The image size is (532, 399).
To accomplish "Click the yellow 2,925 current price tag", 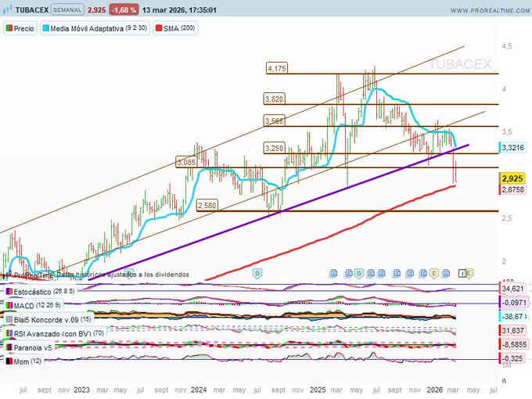I will pos(512,179).
